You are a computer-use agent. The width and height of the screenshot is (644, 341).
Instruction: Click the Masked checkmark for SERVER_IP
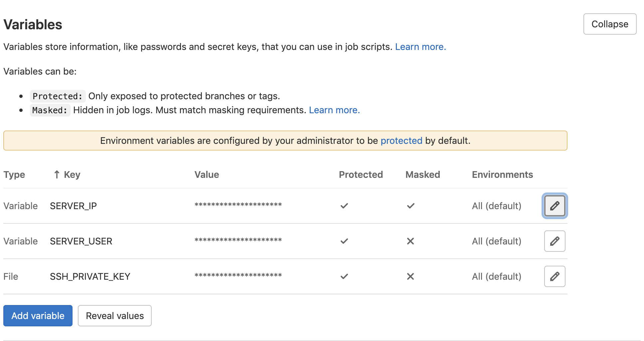click(x=410, y=206)
